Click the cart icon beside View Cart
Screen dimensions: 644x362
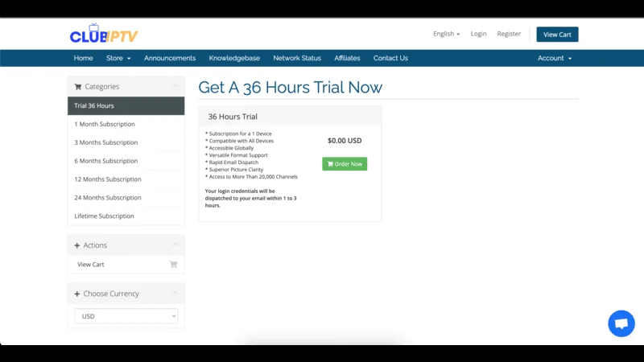173,265
